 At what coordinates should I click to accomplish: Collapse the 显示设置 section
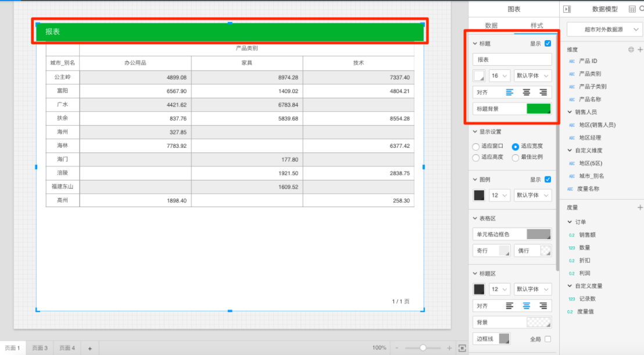click(475, 132)
